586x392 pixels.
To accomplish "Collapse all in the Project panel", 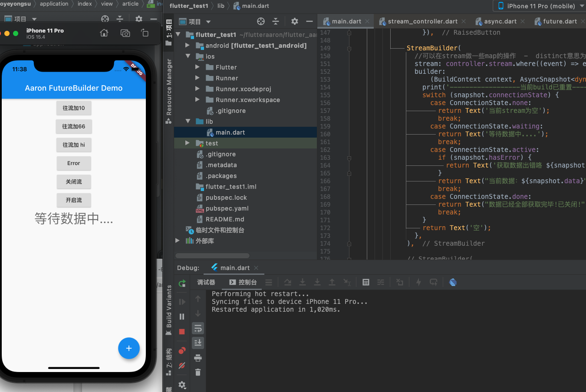I will point(276,21).
